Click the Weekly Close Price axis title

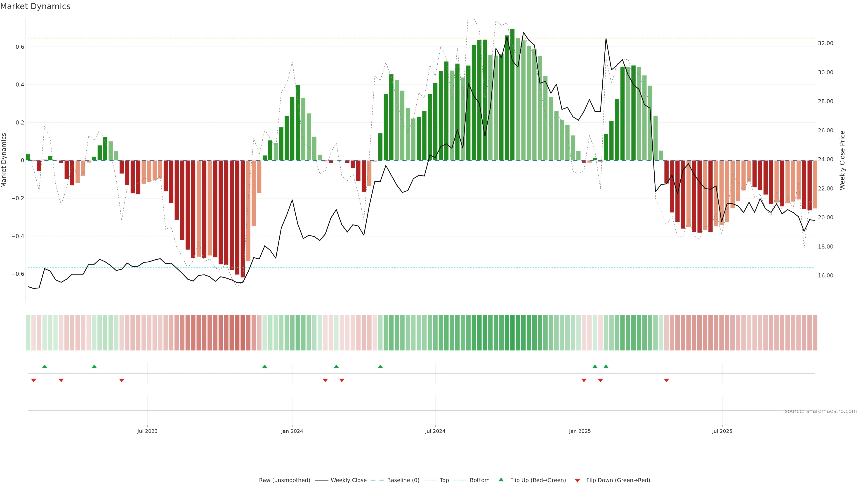[842, 160]
